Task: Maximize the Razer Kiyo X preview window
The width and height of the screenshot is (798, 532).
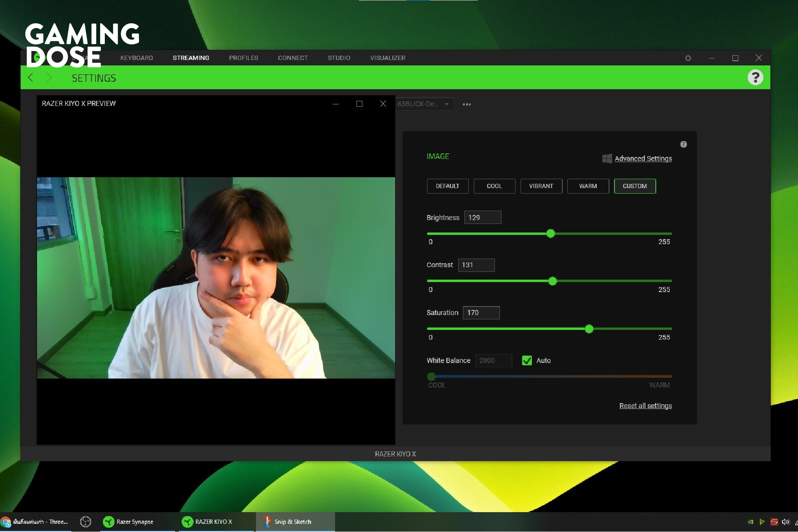Action: [359, 104]
